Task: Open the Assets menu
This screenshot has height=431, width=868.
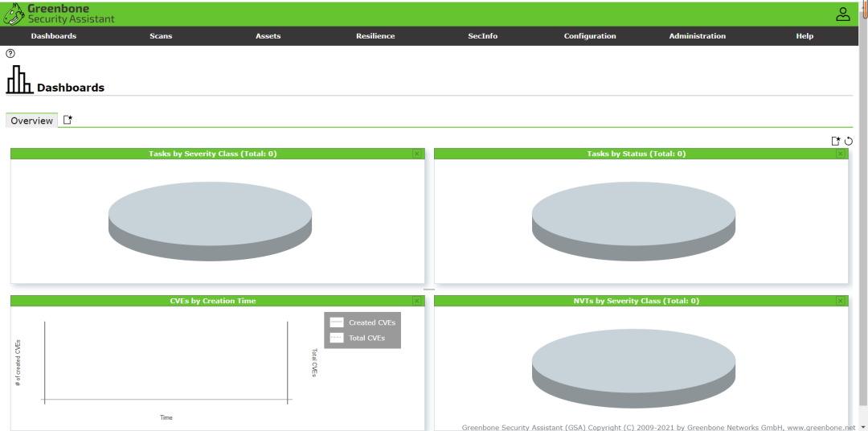Action: pyautogui.click(x=268, y=36)
